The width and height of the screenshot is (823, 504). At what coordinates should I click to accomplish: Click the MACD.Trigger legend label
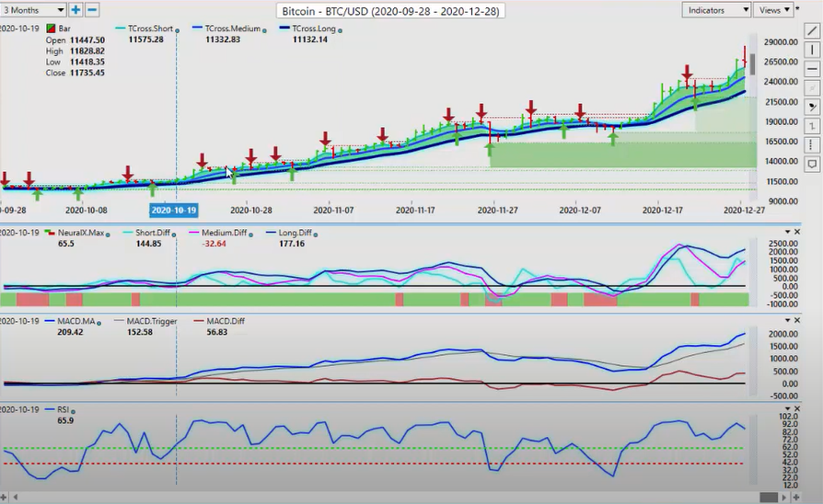pos(153,321)
